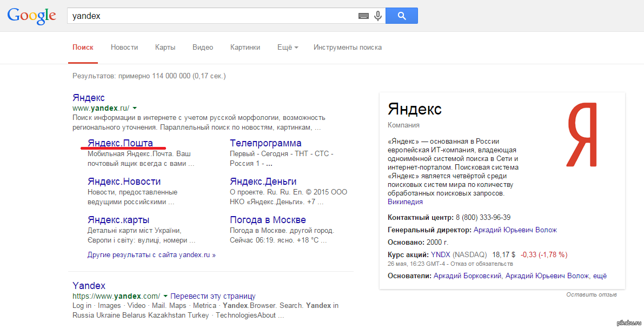Click the Основано: 2000 г. line
Screen dimensions: 644x329
418,242
